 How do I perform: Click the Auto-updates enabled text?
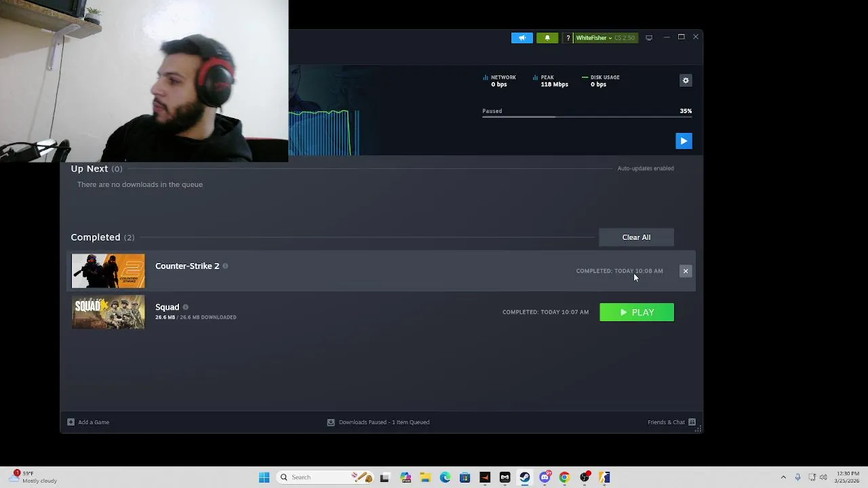tap(646, 168)
